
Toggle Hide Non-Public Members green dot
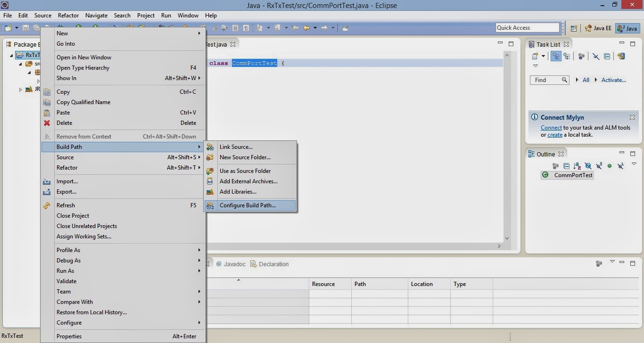click(610, 166)
